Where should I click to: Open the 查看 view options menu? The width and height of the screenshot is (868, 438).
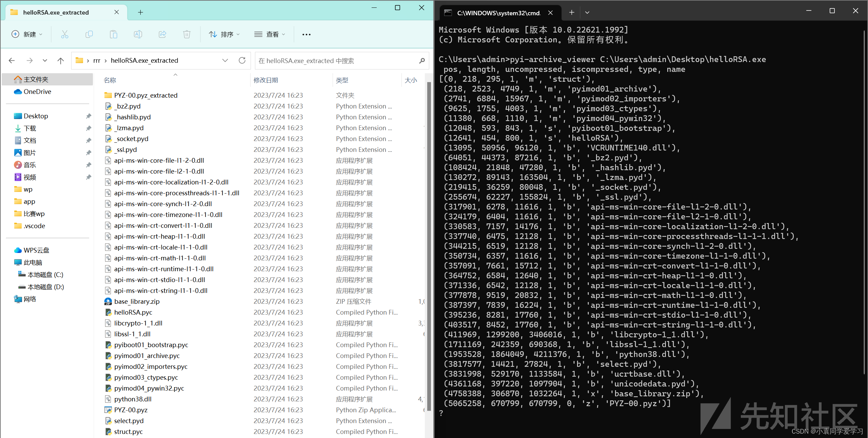[270, 34]
